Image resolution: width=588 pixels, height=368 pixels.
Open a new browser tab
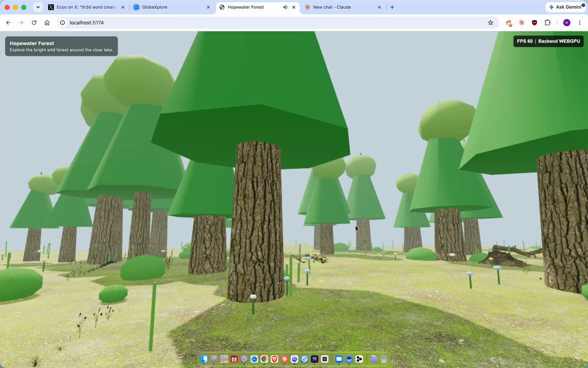(392, 7)
